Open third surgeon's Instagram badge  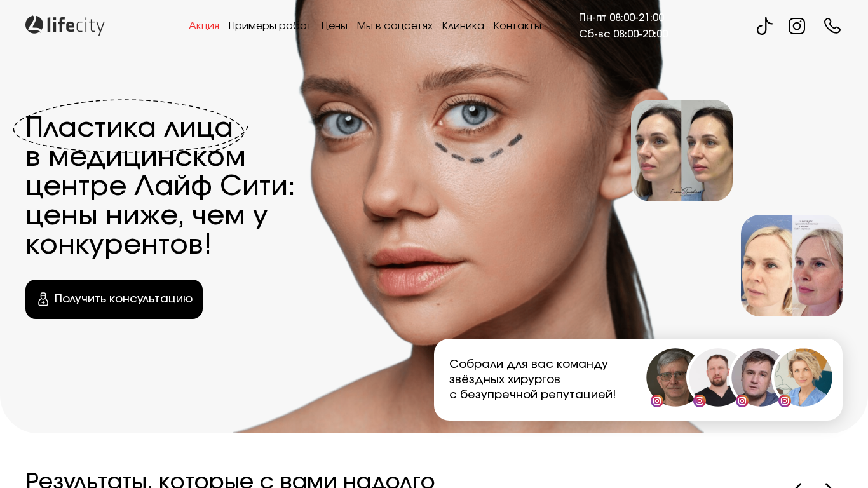tap(742, 401)
